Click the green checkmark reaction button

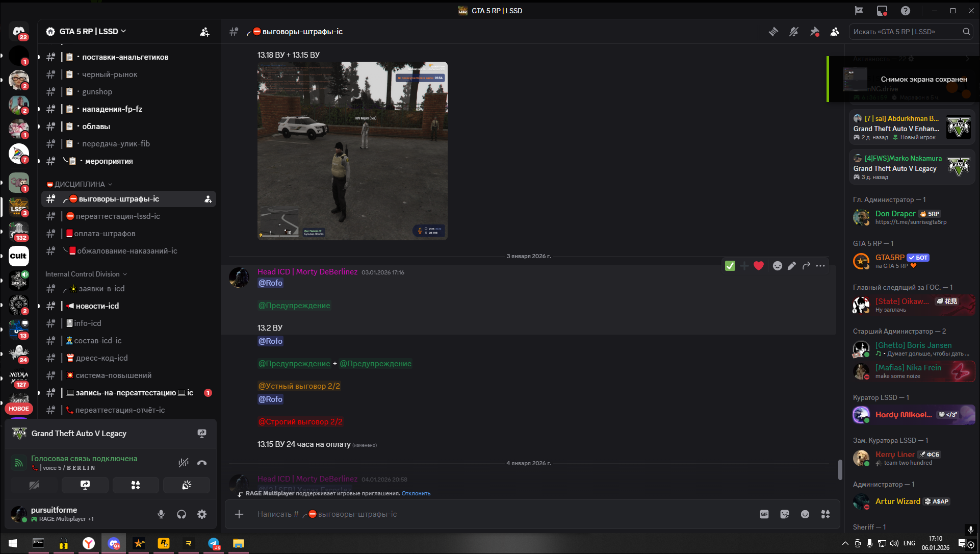tap(730, 266)
